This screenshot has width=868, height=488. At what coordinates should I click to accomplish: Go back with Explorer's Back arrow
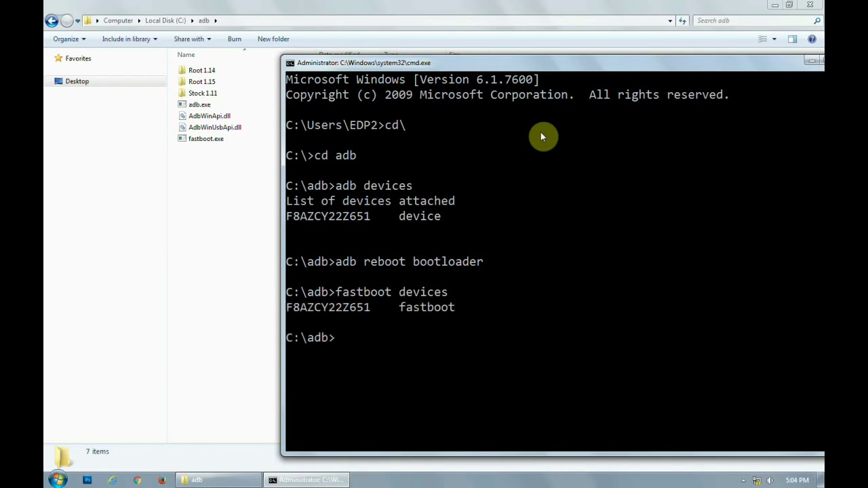pyautogui.click(x=52, y=20)
